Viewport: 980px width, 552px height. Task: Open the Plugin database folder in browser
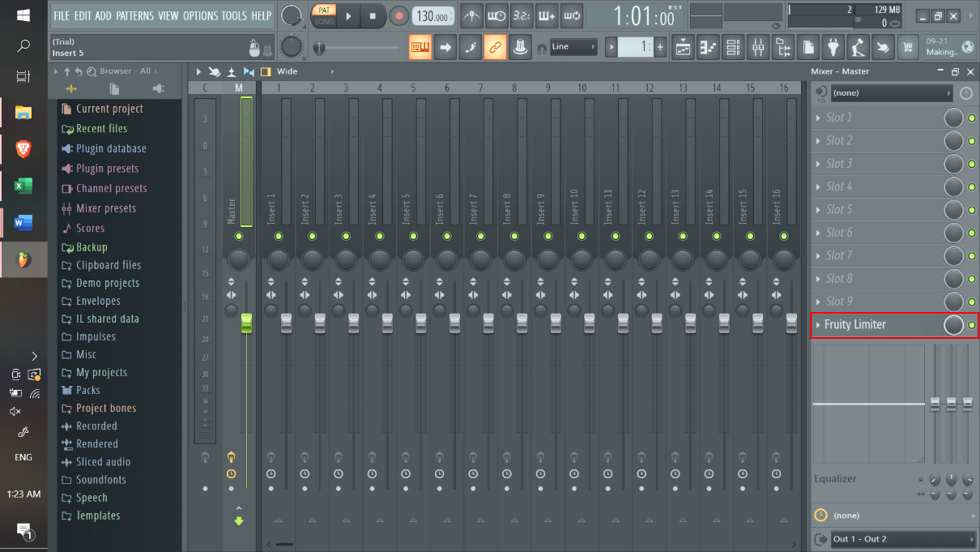111,148
